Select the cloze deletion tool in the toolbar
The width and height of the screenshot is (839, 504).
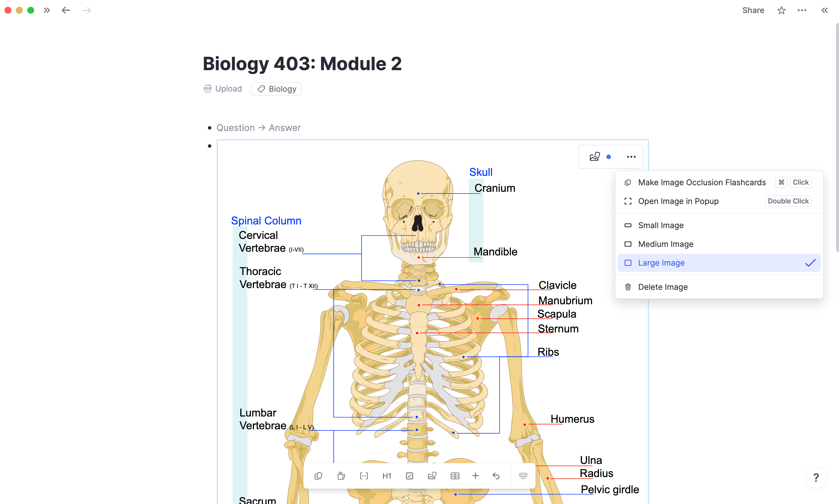tap(364, 476)
